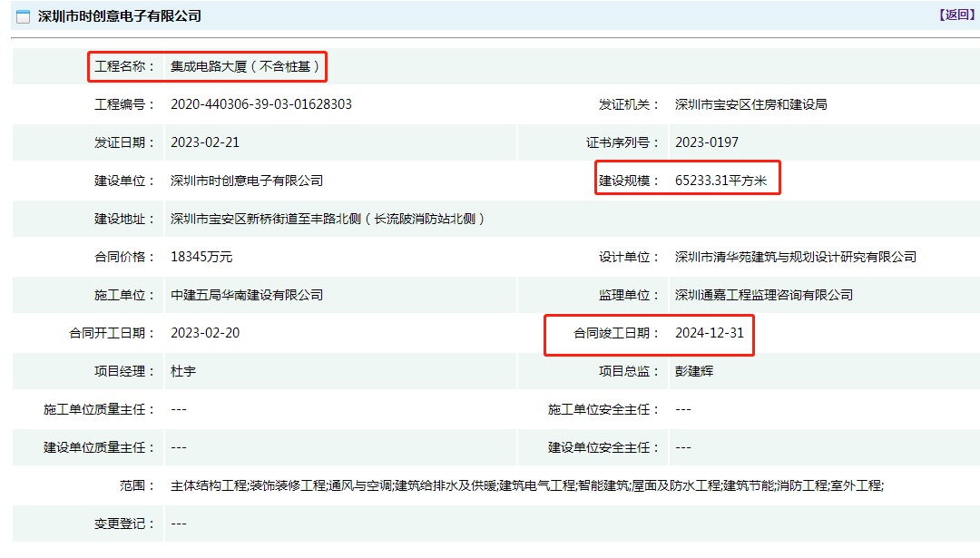Click the 建设单位 company name value
980x558 pixels.
(x=247, y=181)
